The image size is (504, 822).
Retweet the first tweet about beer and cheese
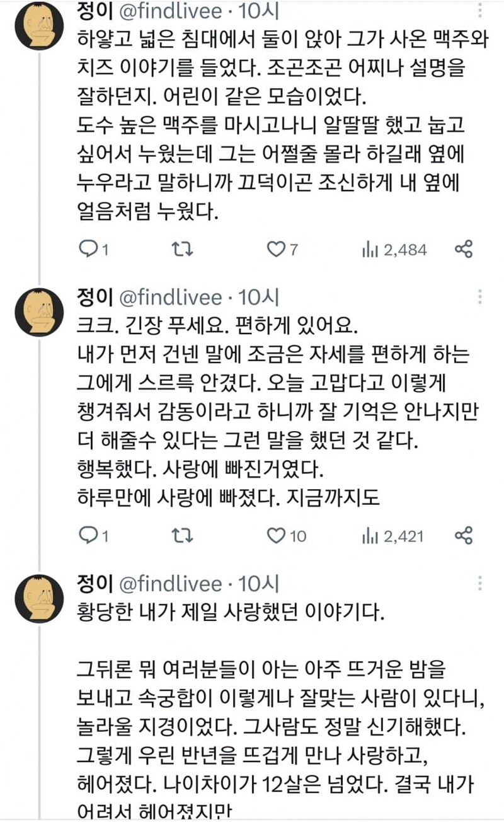(182, 250)
